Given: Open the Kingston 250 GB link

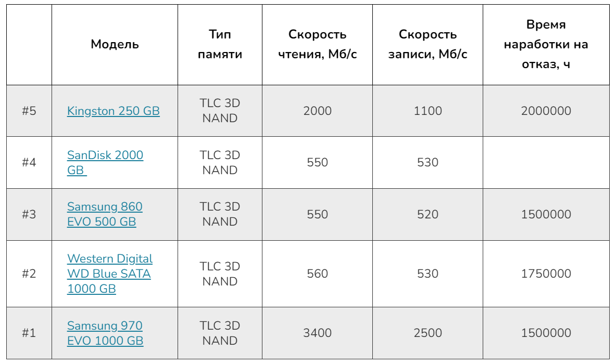Looking at the screenshot, I should point(113,111).
